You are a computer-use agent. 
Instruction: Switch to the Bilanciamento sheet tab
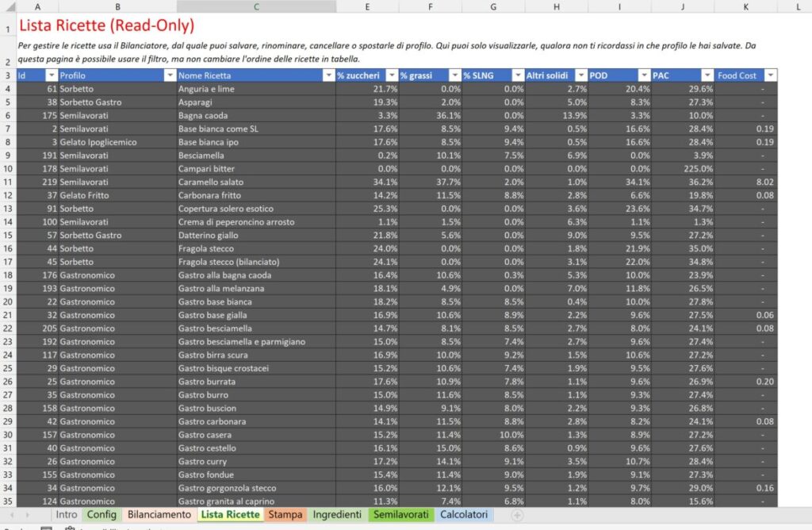(159, 514)
